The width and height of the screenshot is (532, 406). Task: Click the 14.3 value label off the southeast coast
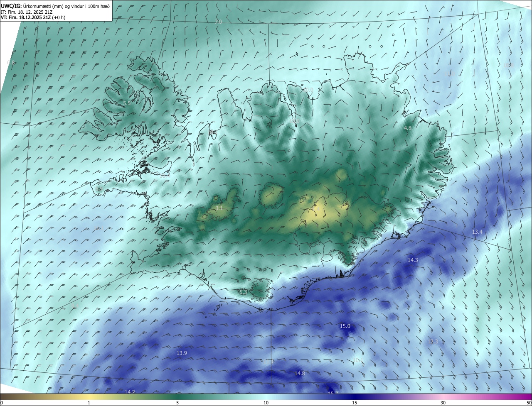tap(413, 260)
